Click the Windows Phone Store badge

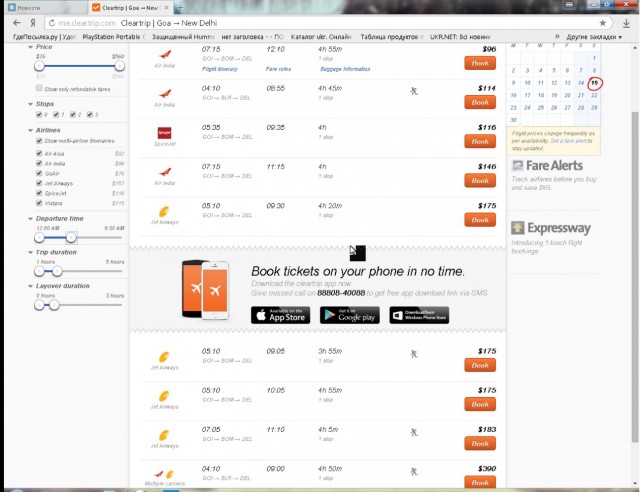[418, 315]
